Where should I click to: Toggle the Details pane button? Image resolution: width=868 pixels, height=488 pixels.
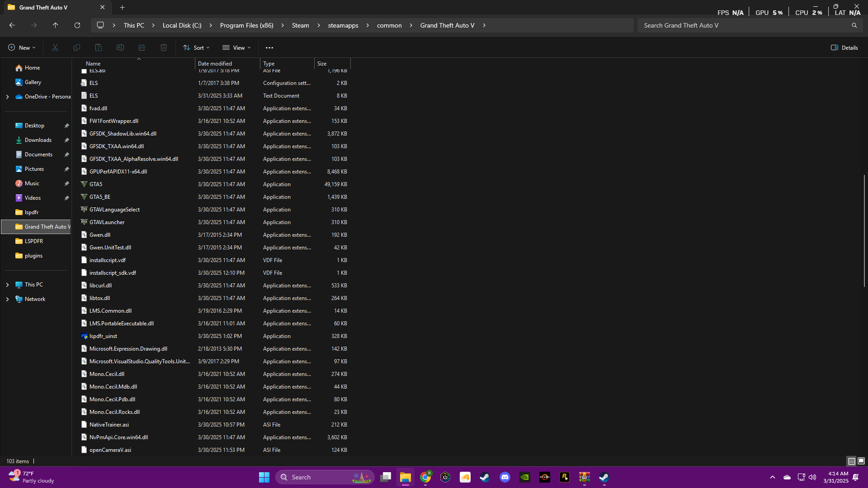tap(844, 47)
